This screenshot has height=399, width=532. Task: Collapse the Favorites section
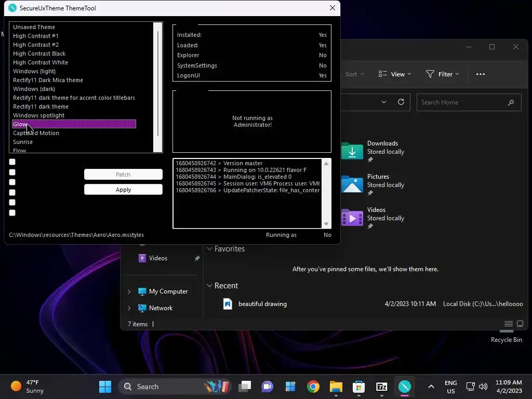(x=210, y=249)
